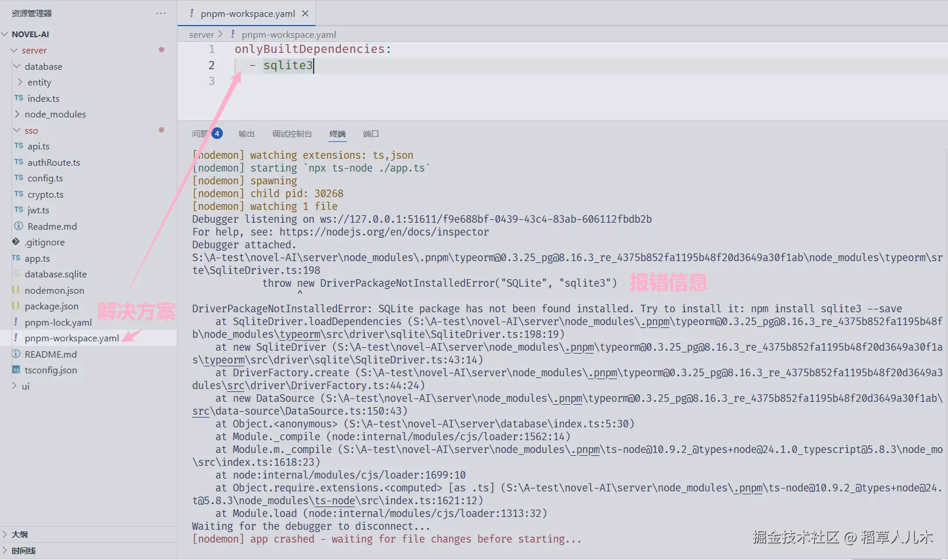Viewport: 948px width, 560px height.
Task: Collapse the server folder
Action: 14,51
